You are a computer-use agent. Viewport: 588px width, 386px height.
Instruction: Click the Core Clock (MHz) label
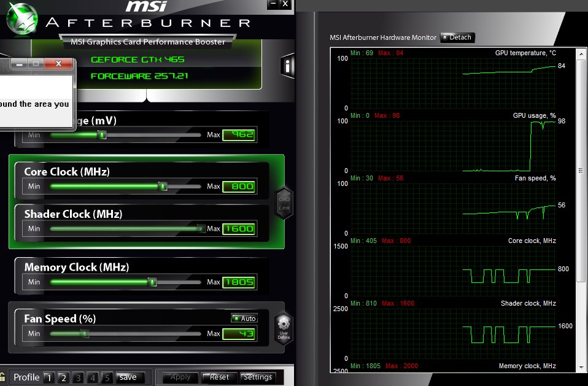coord(67,172)
